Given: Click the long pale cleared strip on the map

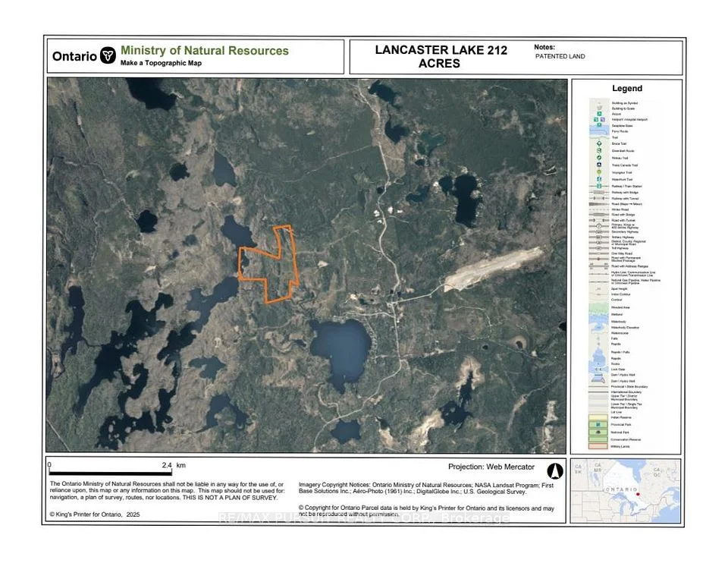Looking at the screenshot, I should [494, 269].
